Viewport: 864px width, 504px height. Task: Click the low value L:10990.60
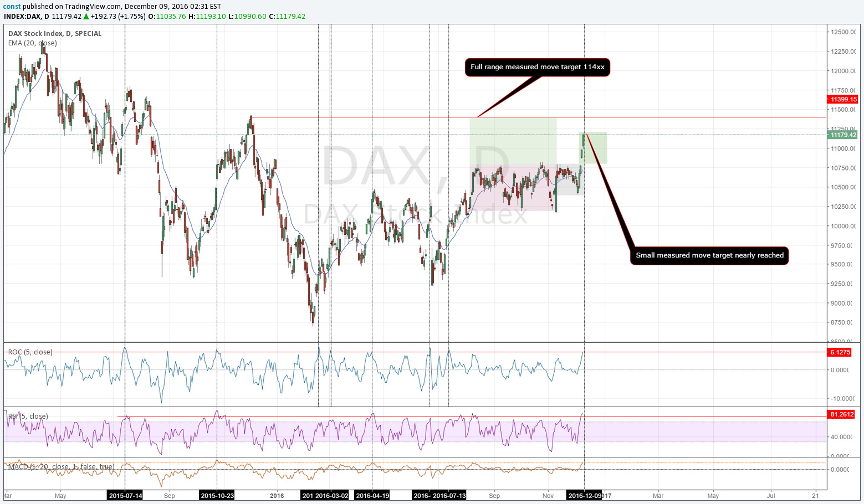(247, 17)
